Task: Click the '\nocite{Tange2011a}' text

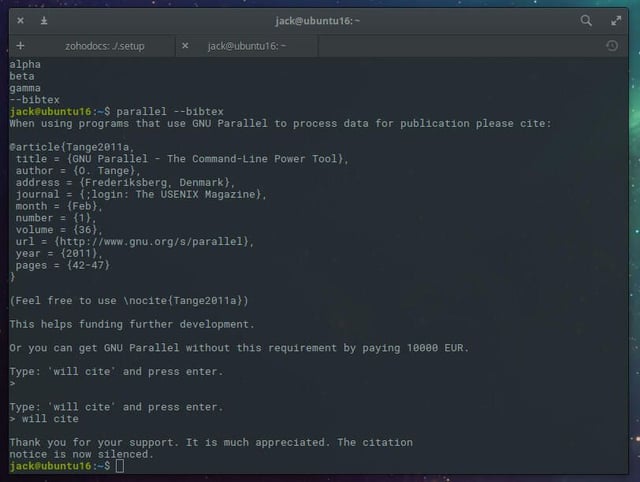Action: pyautogui.click(x=182, y=301)
